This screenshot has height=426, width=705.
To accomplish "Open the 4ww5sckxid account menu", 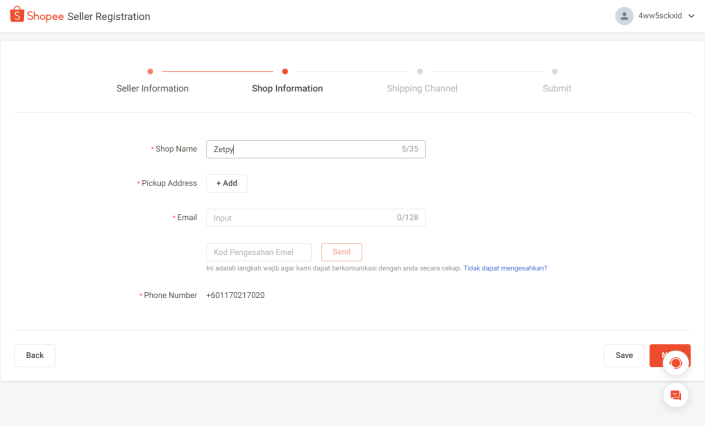I will (x=659, y=16).
